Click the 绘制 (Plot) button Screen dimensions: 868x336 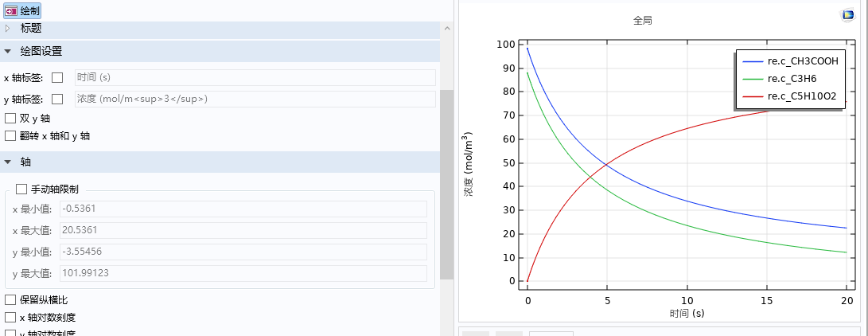(x=29, y=11)
